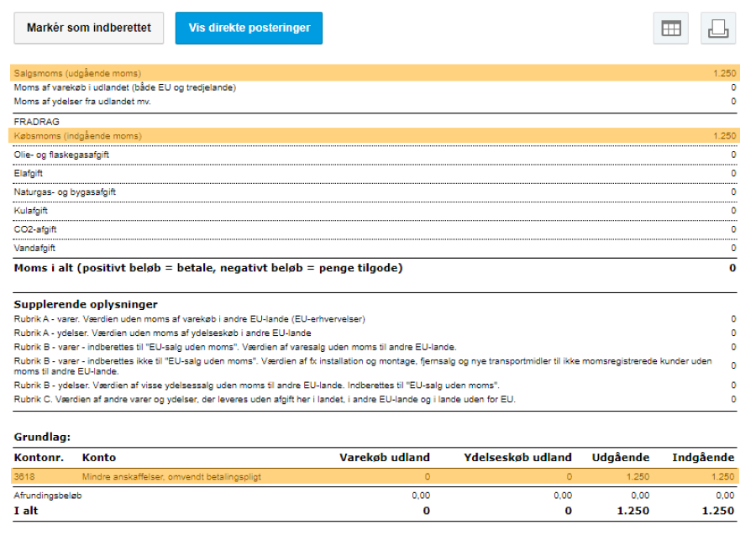Click the 1.250 amount on Salgsmoms row
This screenshot has height=551, width=756.
click(723, 73)
